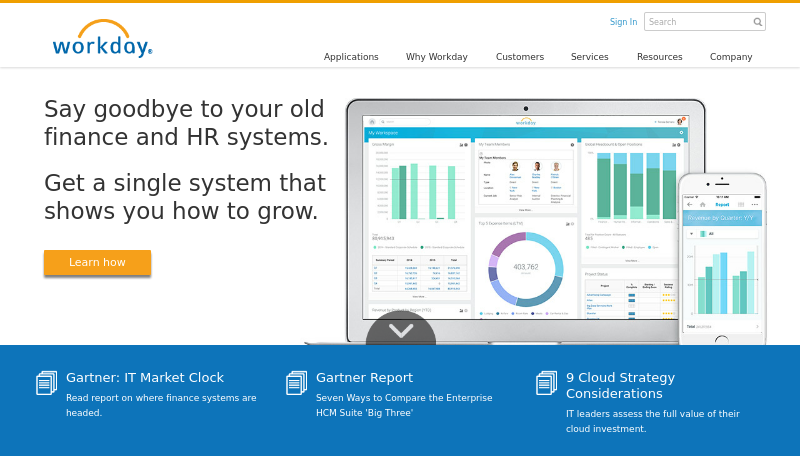Open 9 Cloud Strategy Considerations link
This screenshot has height=456, width=800.
620,386
